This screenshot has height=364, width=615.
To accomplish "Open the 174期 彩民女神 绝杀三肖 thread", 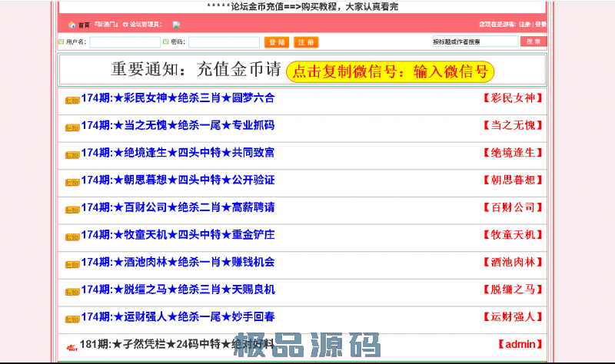I will [178, 98].
